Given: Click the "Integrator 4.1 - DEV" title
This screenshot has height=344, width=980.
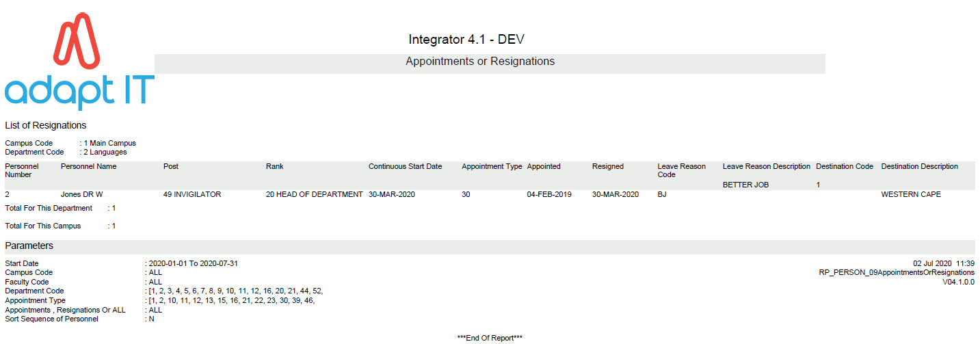Looking at the screenshot, I should tap(466, 39).
